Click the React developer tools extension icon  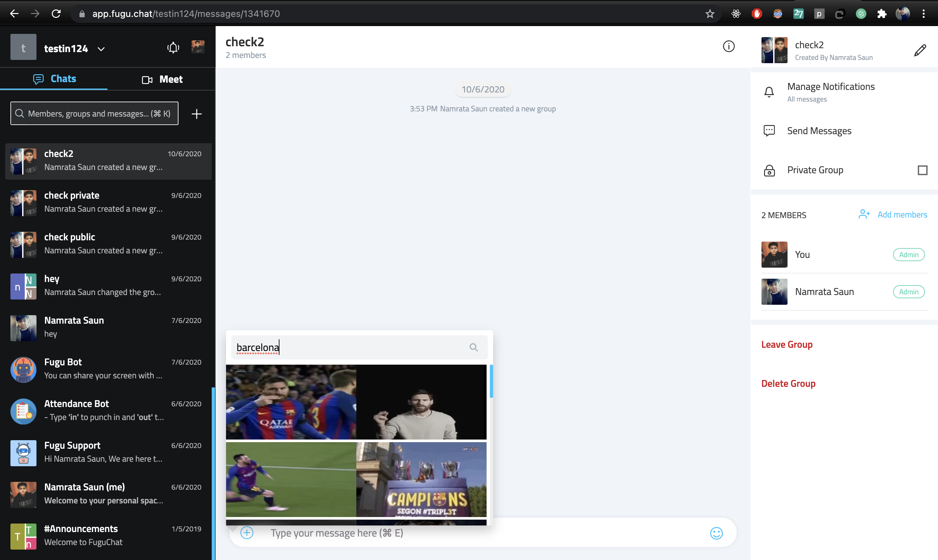coord(736,14)
